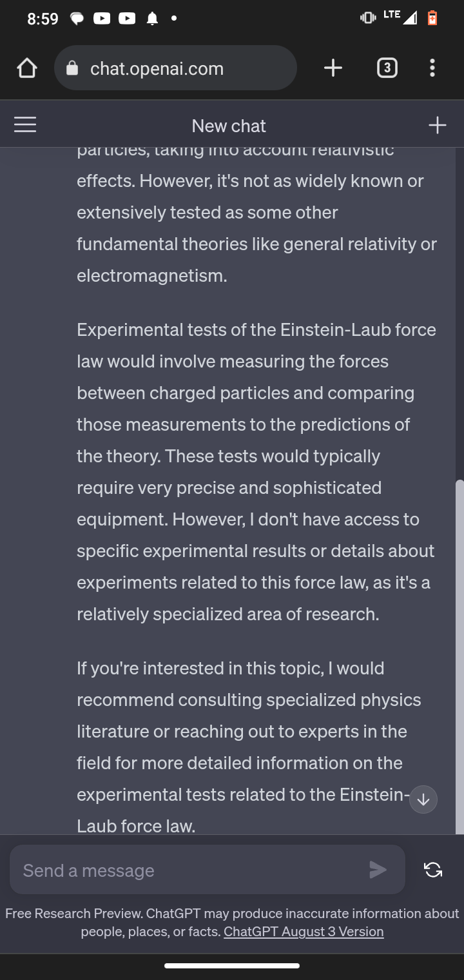Viewport: 464px width, 980px height.
Task: Tap the chat bubble notification icon
Action: click(x=77, y=19)
